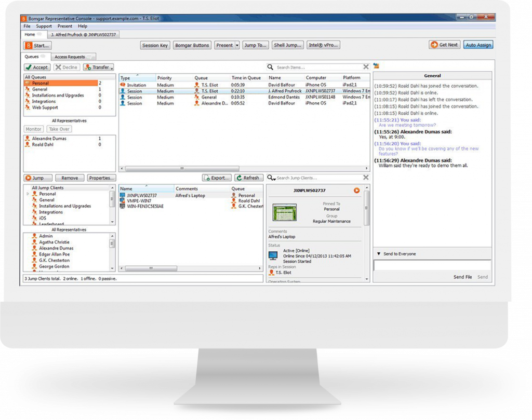
Task: Expand the Personal Jump Clients group
Action: click(28, 194)
